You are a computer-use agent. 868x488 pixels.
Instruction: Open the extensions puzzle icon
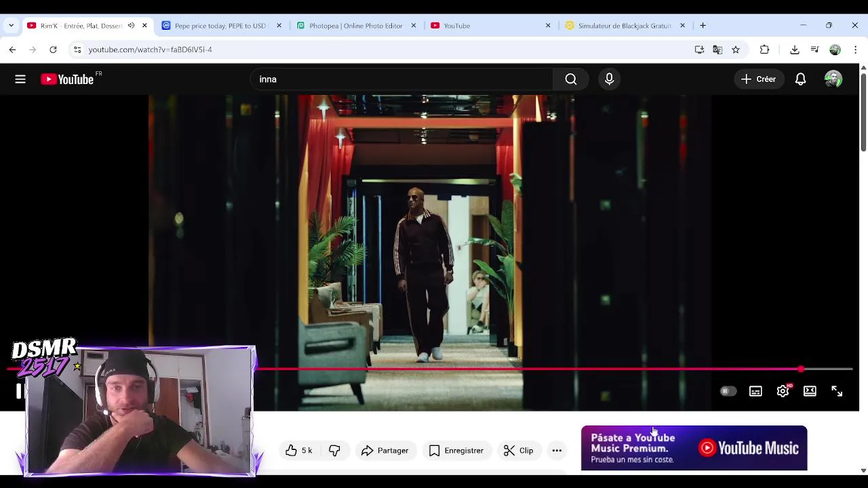(764, 49)
